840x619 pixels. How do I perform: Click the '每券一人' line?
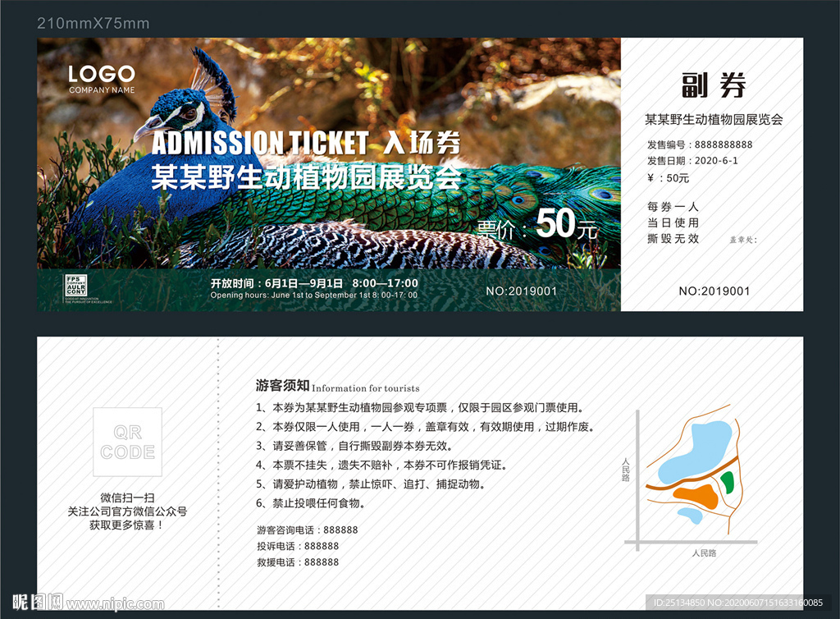[x=673, y=207]
